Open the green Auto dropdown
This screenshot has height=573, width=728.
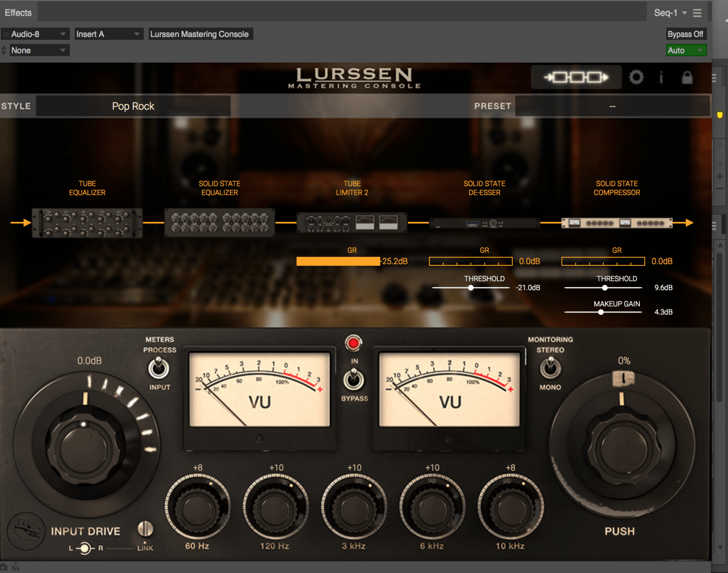coord(686,50)
